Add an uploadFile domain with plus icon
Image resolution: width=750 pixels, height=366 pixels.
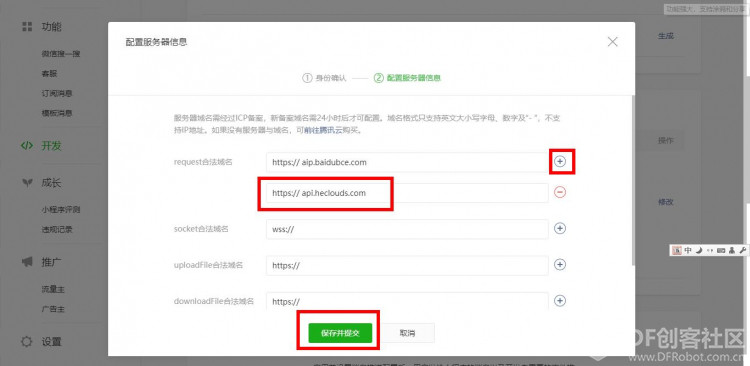pyautogui.click(x=560, y=265)
